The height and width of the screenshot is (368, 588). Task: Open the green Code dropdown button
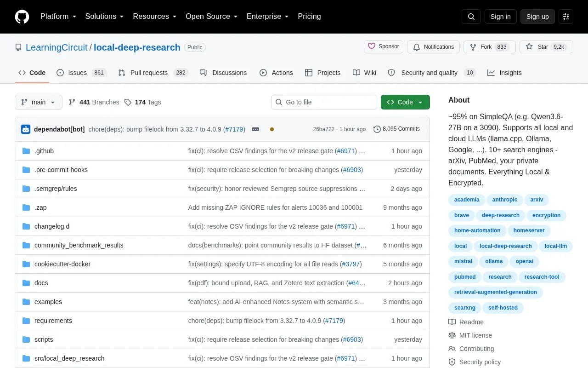pyautogui.click(x=405, y=102)
